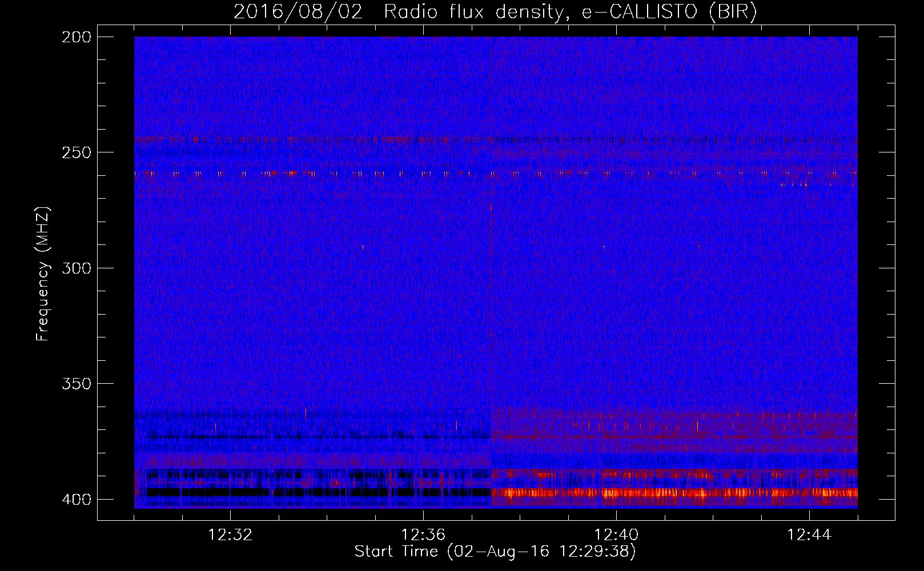Click the 250 frequency tick label
Image resolution: width=924 pixels, height=571 pixels.
(77, 152)
